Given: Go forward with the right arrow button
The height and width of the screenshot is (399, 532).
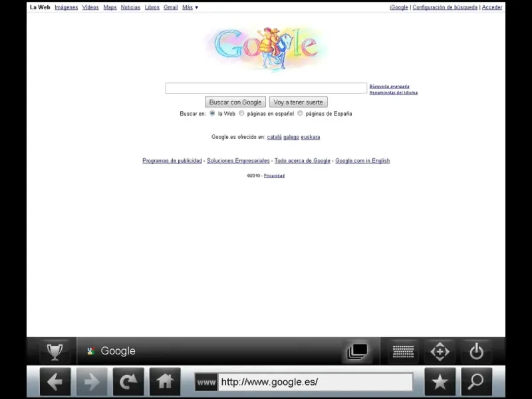Looking at the screenshot, I should [x=92, y=382].
